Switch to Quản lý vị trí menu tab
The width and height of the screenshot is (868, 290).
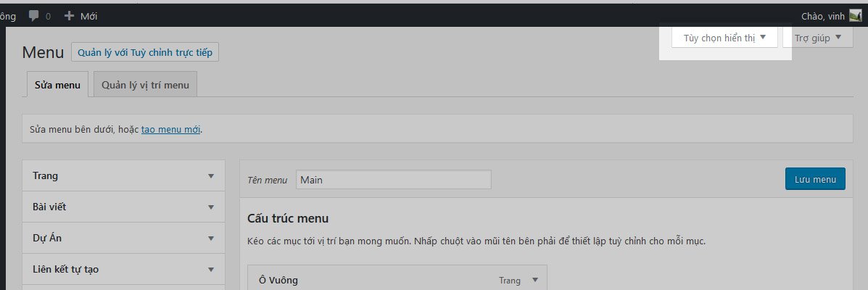click(145, 85)
